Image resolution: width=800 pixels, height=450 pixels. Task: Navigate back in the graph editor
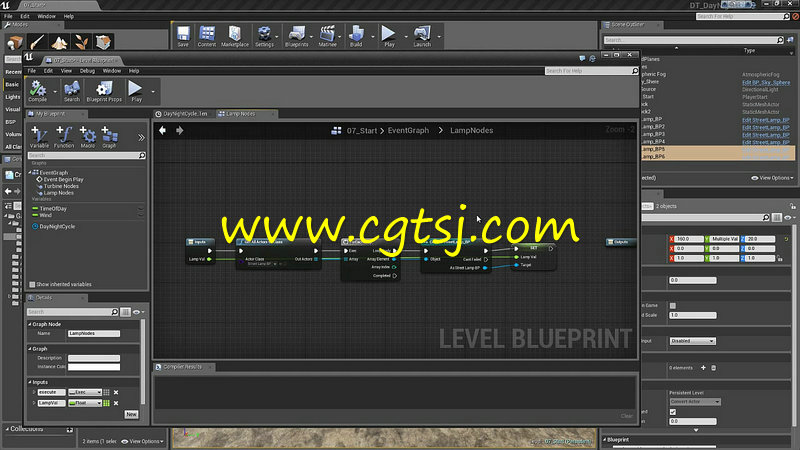point(162,131)
